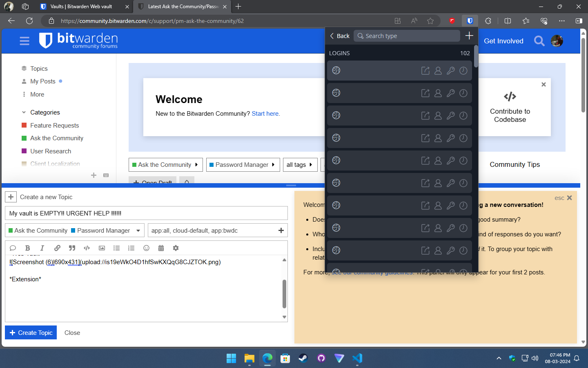588x368 pixels.
Task: Click the page's main vertical scrollbar
Action: pyautogui.click(x=583, y=75)
